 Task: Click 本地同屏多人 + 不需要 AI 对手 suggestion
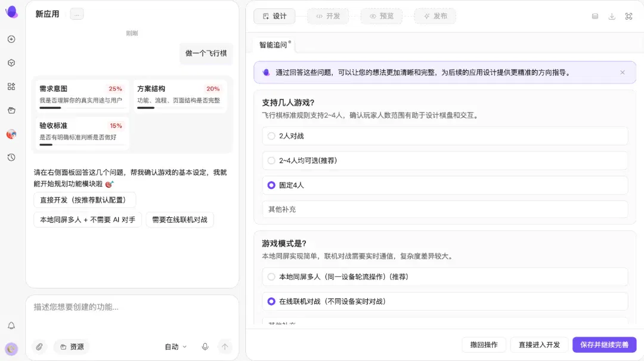pyautogui.click(x=88, y=219)
